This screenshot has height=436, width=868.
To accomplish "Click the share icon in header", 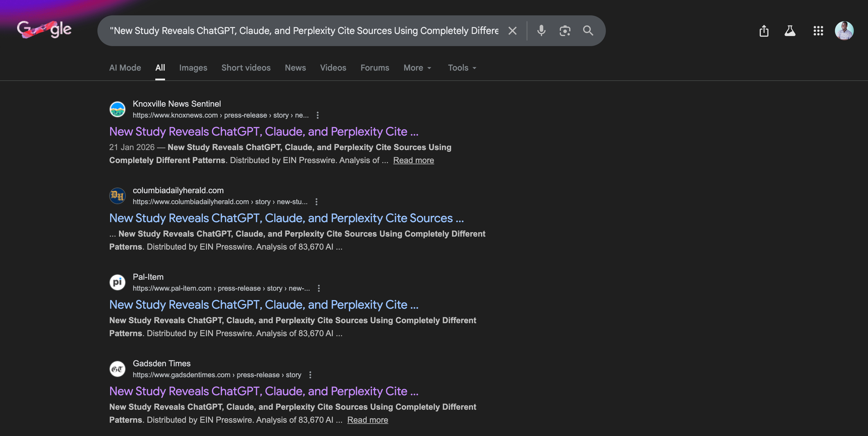I will [x=763, y=31].
